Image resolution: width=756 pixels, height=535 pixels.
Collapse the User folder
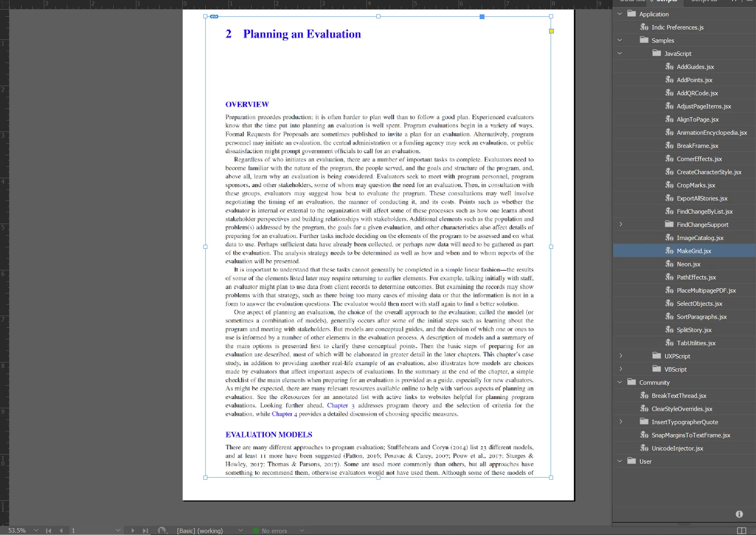point(620,461)
